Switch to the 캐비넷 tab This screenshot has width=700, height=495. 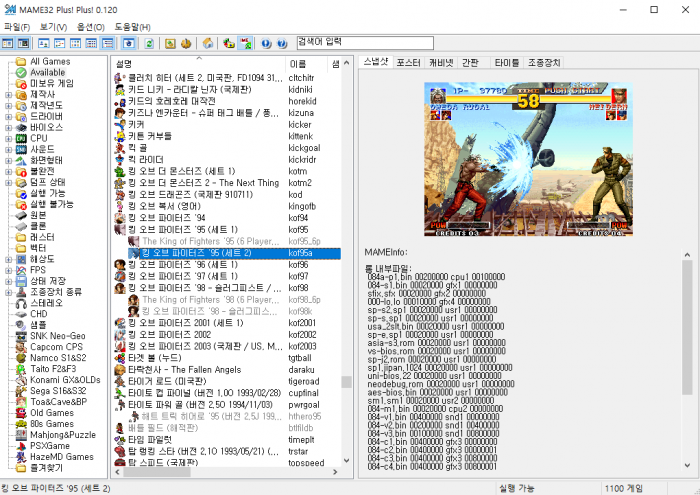(x=441, y=62)
